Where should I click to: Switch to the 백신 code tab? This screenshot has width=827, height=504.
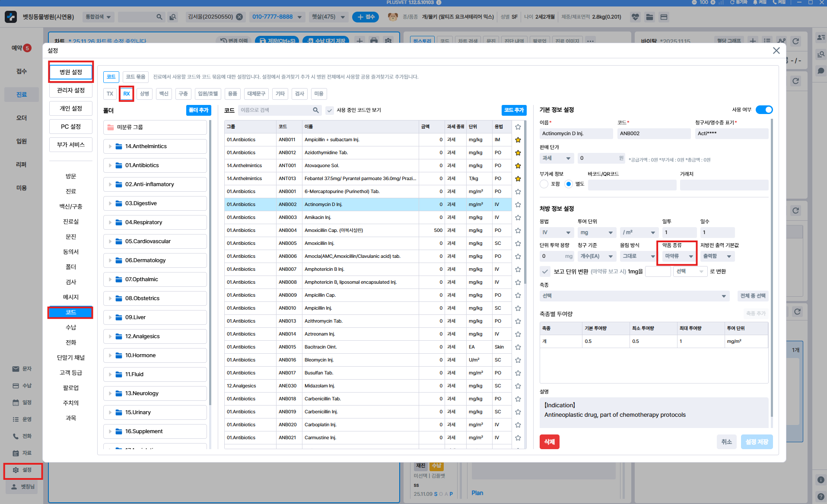click(x=163, y=94)
